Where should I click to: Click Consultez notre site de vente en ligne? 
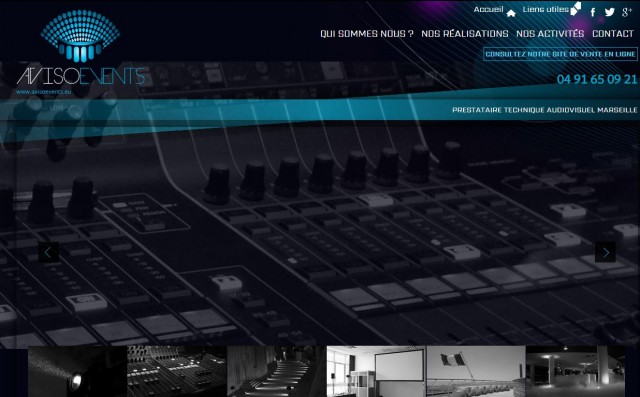[560, 54]
